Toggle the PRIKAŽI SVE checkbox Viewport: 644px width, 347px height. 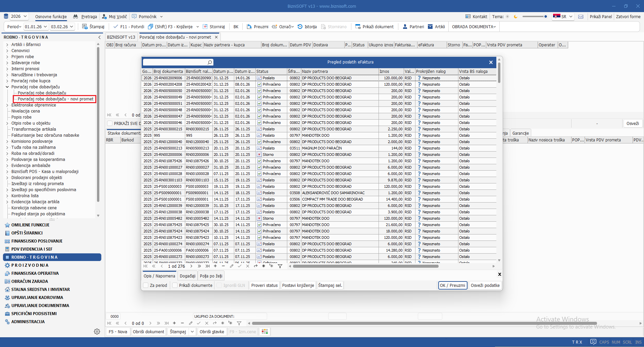110,123
